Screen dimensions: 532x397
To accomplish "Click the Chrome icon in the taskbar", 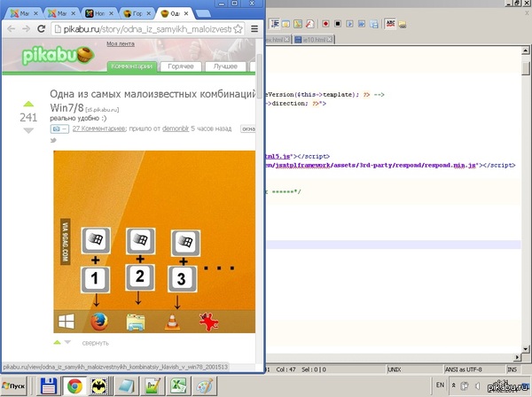I will tap(74, 386).
